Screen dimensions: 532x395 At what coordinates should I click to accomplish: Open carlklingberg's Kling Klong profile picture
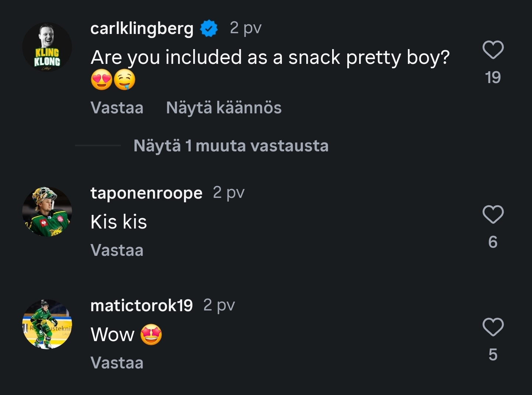[47, 47]
